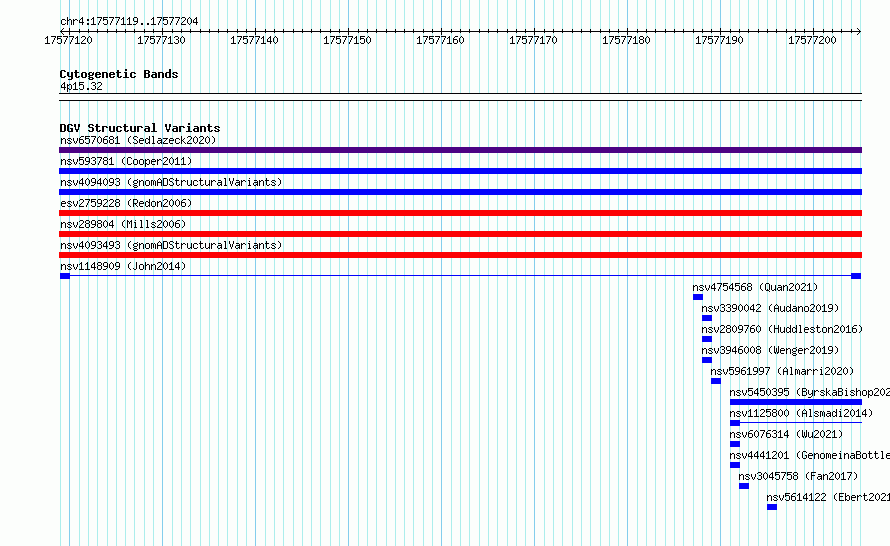This screenshot has width=890, height=546.
Task: Click ruler position 17577160
Action: click(x=440, y=40)
